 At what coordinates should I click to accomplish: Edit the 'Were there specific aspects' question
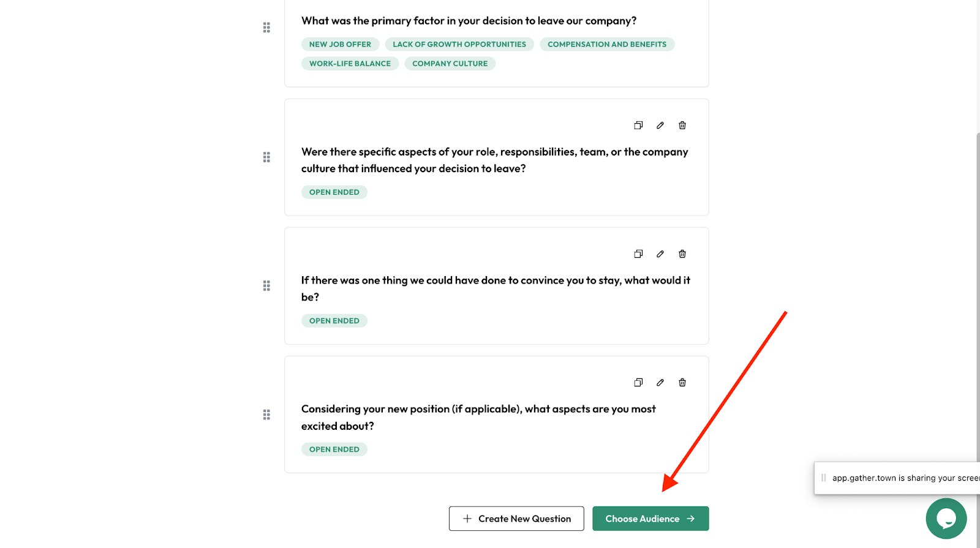point(660,125)
